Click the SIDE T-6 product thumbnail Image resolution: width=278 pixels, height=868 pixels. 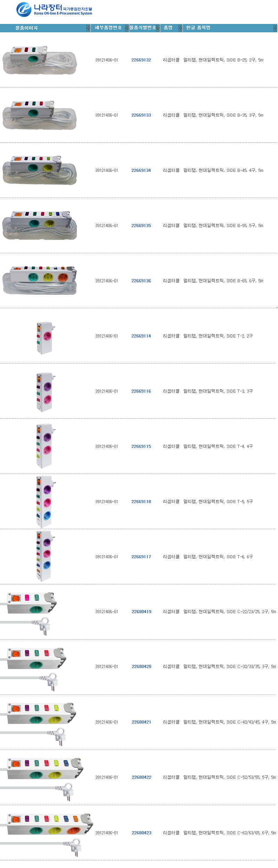pyautogui.click(x=44, y=556)
